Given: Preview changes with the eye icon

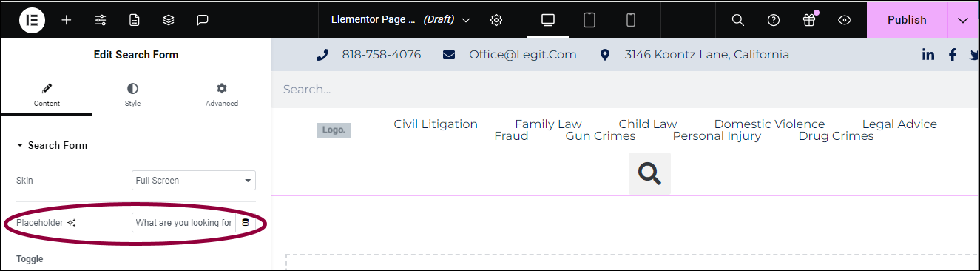Looking at the screenshot, I should (845, 20).
